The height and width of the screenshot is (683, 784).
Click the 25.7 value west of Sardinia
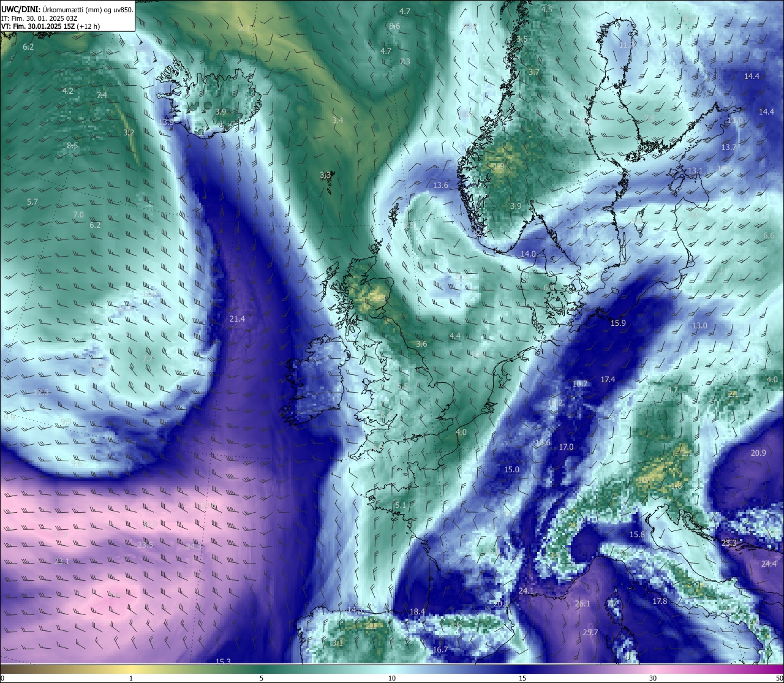590,633
